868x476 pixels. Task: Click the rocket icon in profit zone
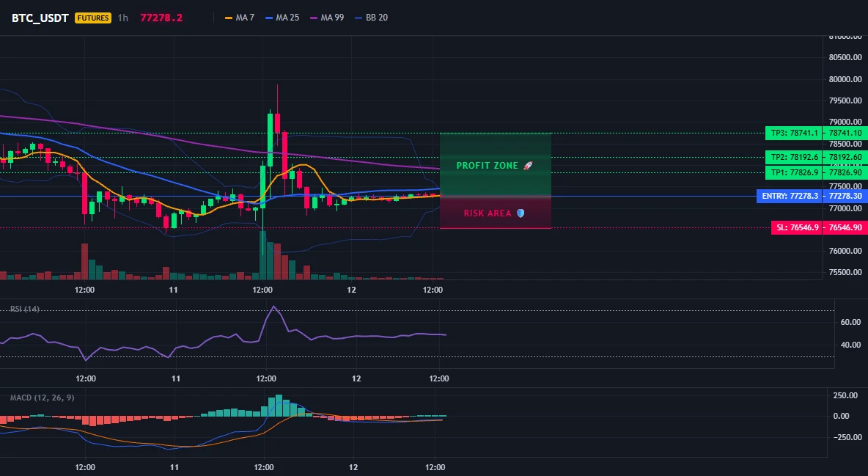(528, 166)
